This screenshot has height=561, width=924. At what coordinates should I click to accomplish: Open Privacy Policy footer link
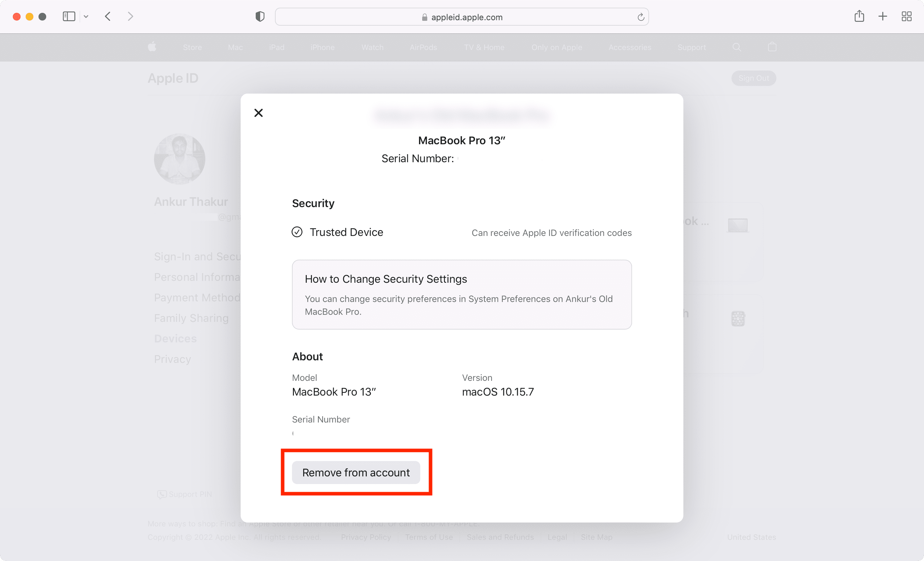[x=366, y=537]
